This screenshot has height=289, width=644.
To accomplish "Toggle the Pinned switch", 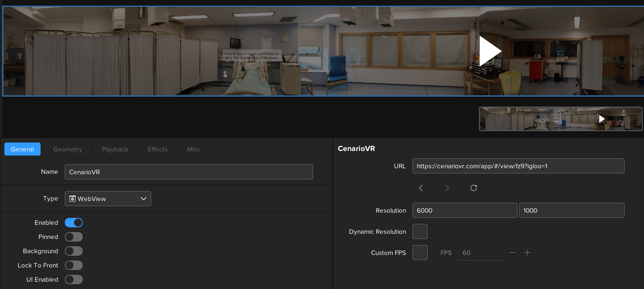I will point(74,237).
